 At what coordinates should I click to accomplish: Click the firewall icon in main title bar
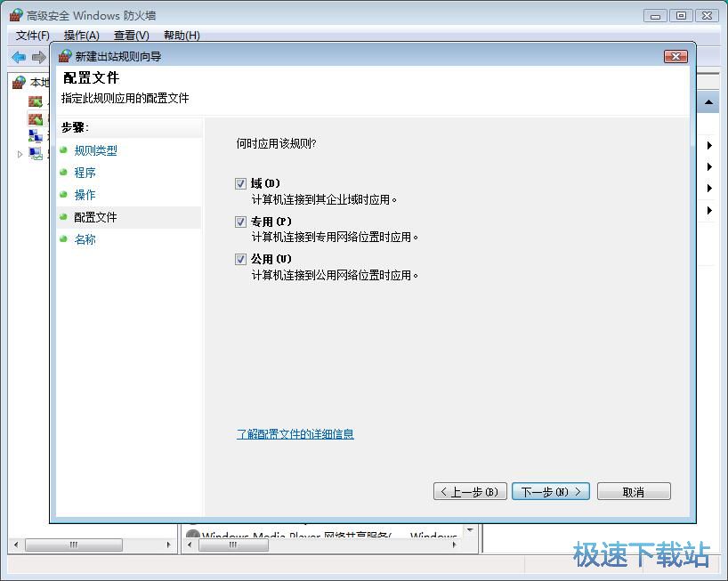pyautogui.click(x=16, y=15)
